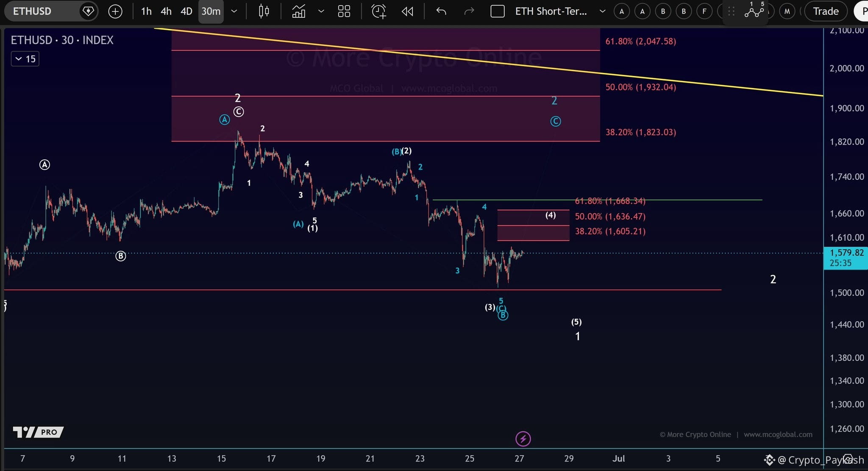This screenshot has height=471, width=868.
Task: Grab the floating toolbar's dotted drag handle
Action: [731, 11]
